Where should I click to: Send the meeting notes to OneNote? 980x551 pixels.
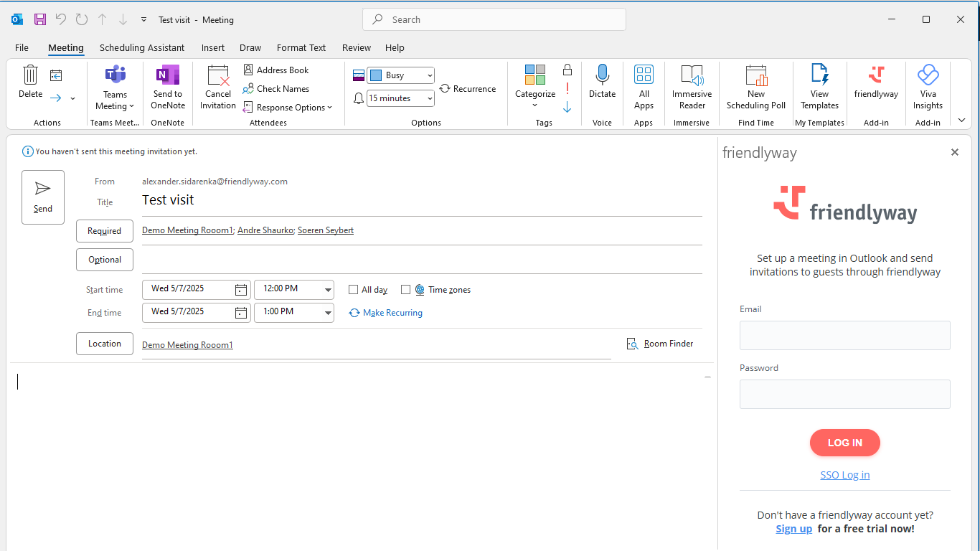click(168, 87)
